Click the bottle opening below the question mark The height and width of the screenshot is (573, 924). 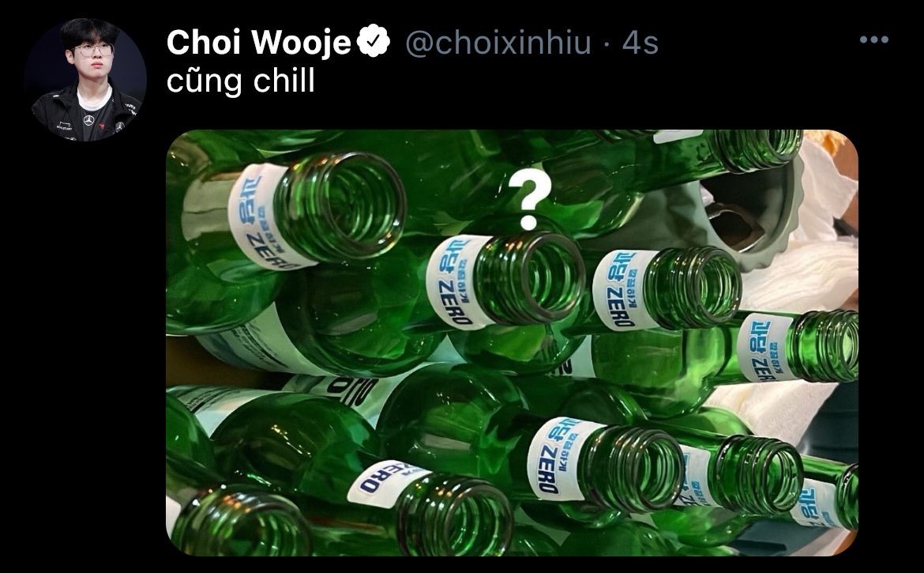538,277
